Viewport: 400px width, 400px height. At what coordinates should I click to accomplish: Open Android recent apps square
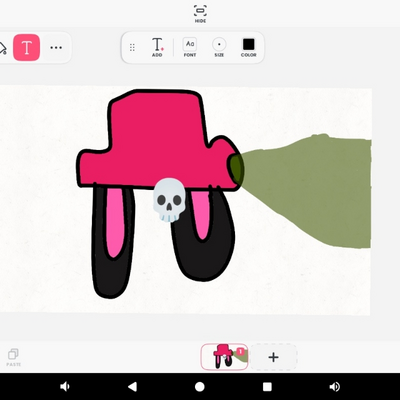pos(267,387)
